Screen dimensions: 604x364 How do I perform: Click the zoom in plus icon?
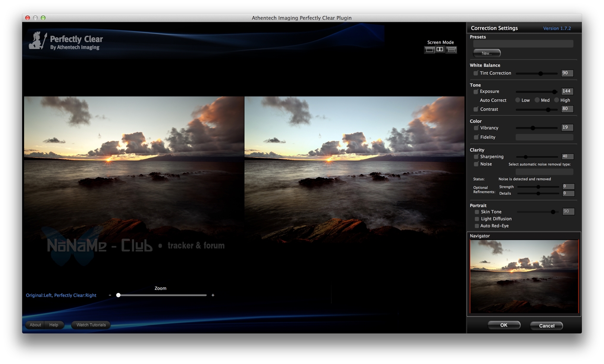213,295
